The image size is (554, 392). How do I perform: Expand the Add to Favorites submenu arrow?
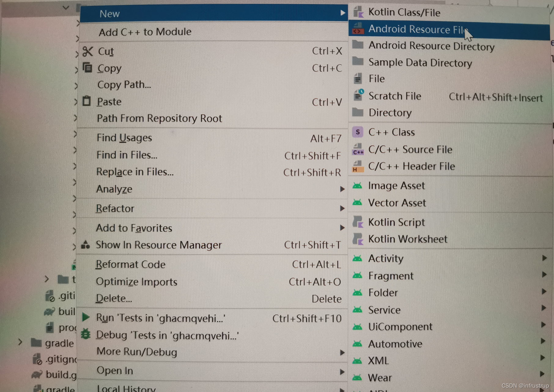click(342, 228)
